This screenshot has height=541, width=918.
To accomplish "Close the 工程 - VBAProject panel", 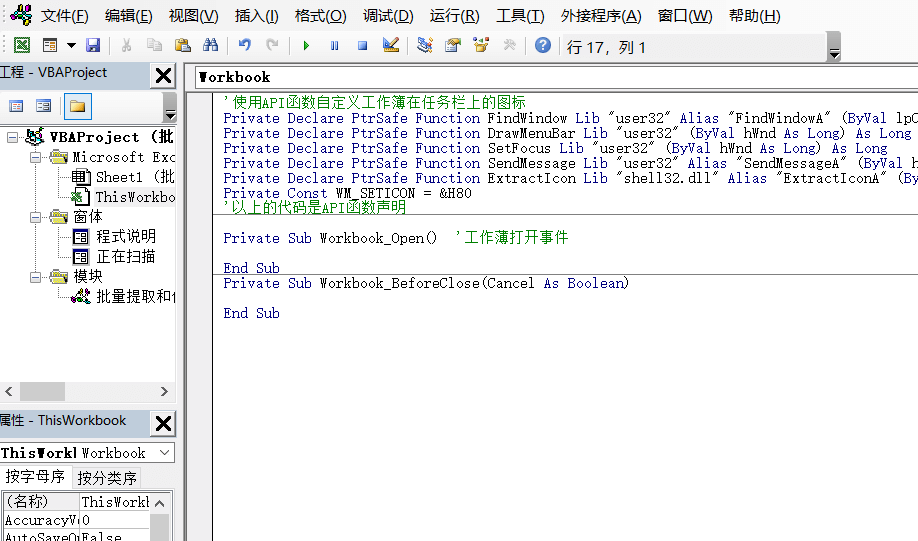I will 163,75.
